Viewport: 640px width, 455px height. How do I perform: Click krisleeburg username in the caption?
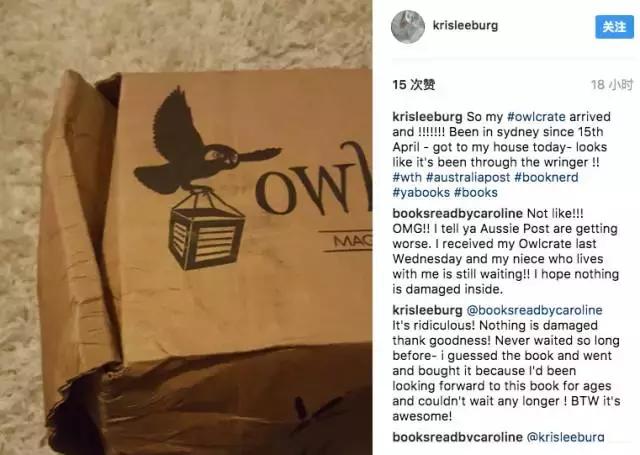coord(427,117)
